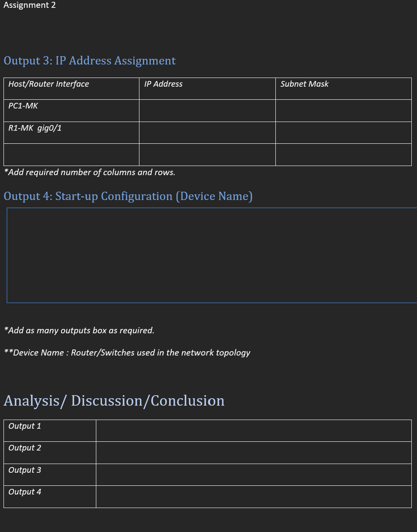Click the Output 4 Start-up Configuration heading
Viewport: 417px width, 532px height.
click(128, 196)
